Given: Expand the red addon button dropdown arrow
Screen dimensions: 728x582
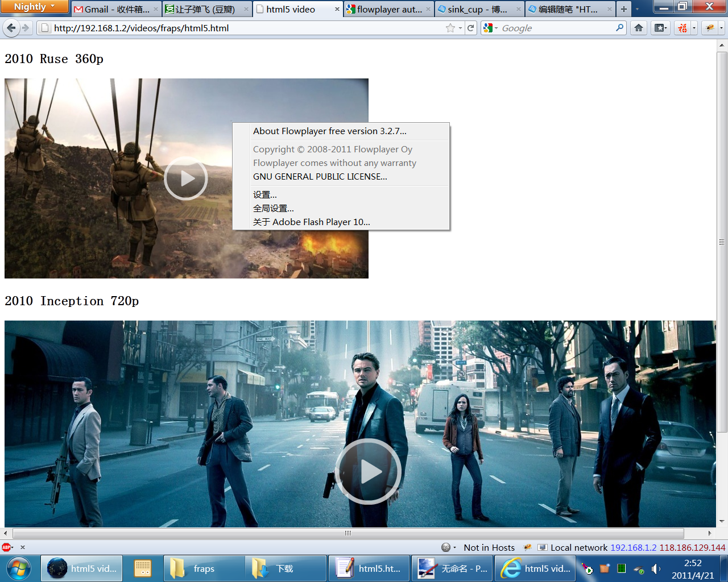Looking at the screenshot, I should (x=694, y=28).
